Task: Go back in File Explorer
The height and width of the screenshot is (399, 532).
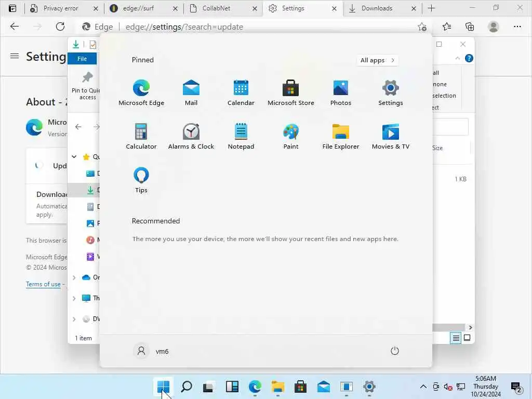Action: click(78, 127)
